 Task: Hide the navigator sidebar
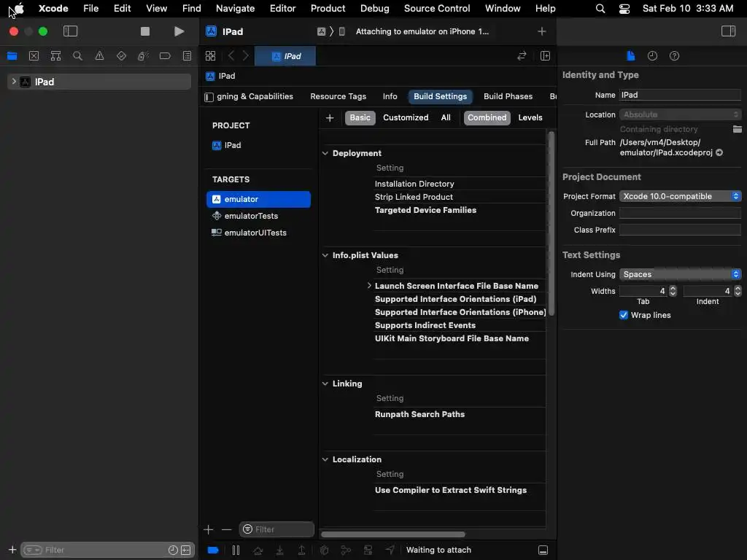[70, 31]
